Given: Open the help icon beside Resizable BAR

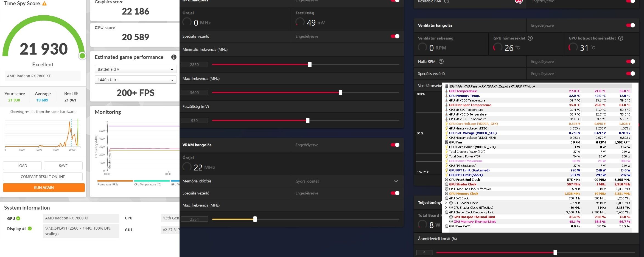Looking at the screenshot, I should pos(447,1).
